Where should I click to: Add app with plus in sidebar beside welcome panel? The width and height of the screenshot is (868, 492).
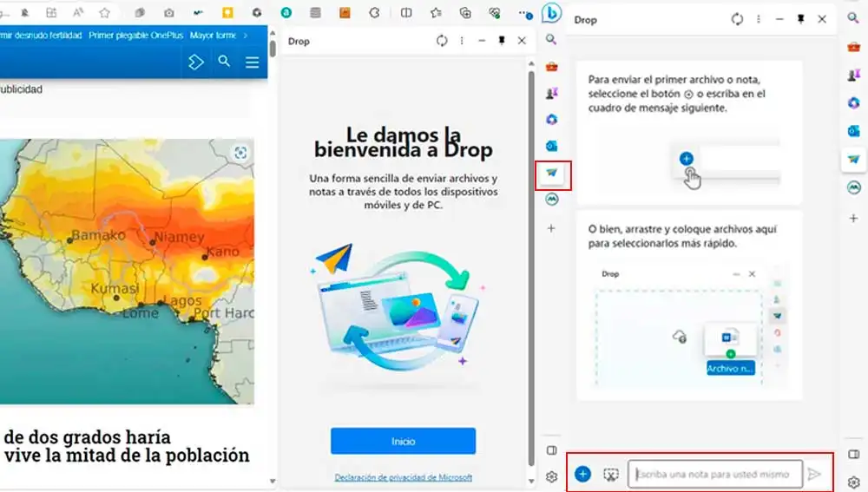[x=551, y=228]
